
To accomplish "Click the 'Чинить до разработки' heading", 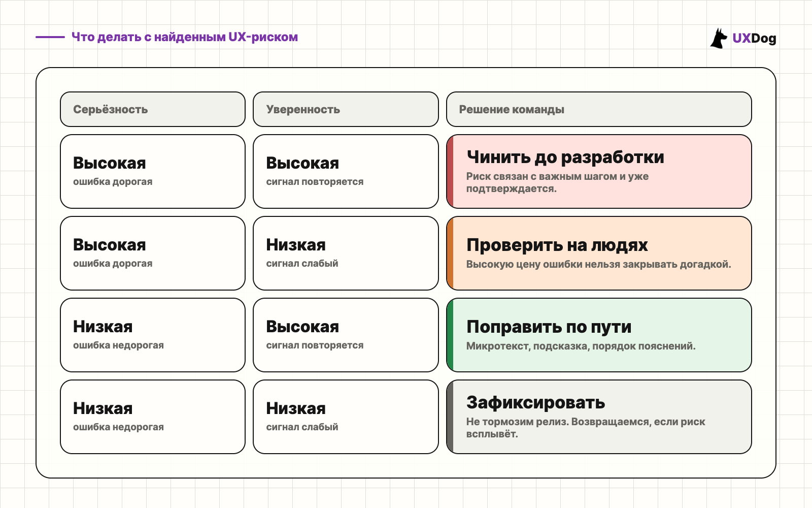I will (x=565, y=157).
